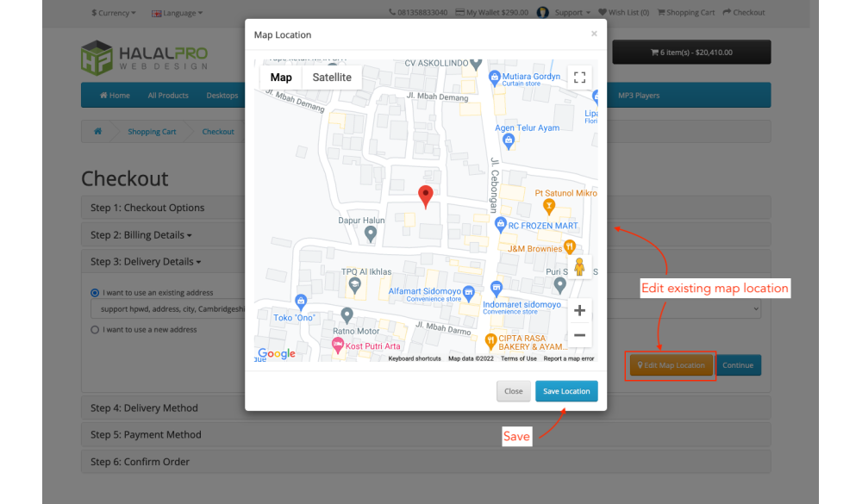Viewport: 862px width, 504px height.
Task: Open Terms of Use map link
Action: pos(518,358)
